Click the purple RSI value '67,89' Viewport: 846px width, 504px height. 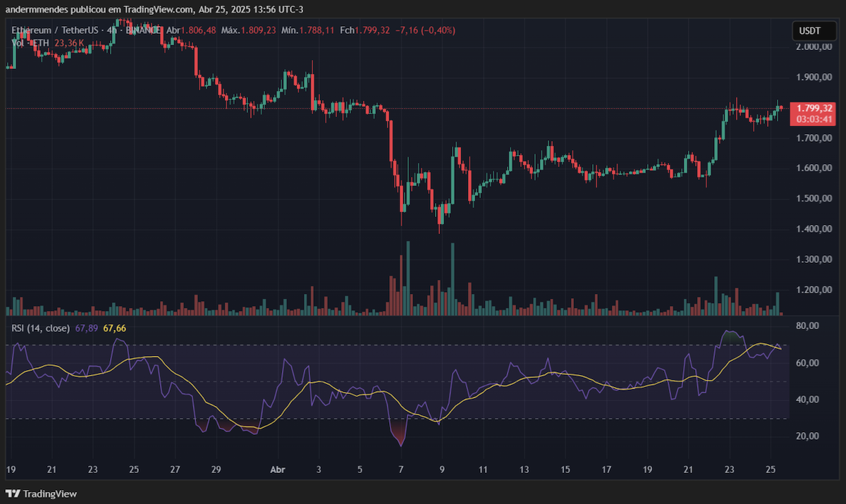coord(85,328)
